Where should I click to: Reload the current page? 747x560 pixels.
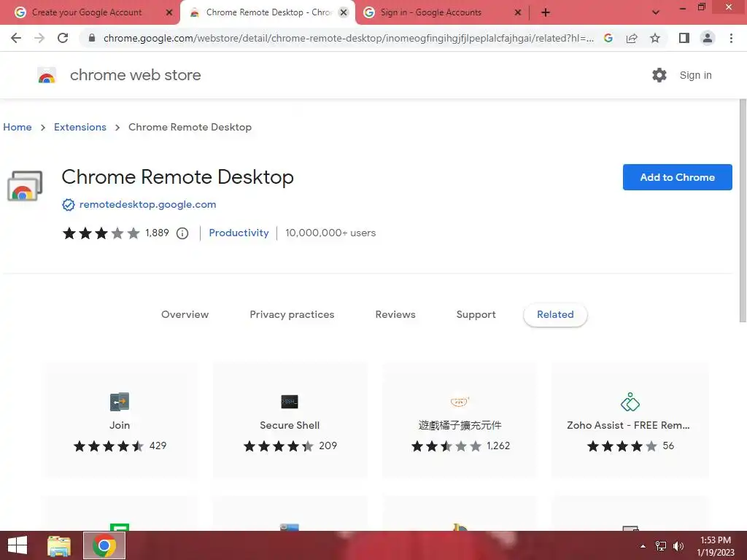coord(63,38)
